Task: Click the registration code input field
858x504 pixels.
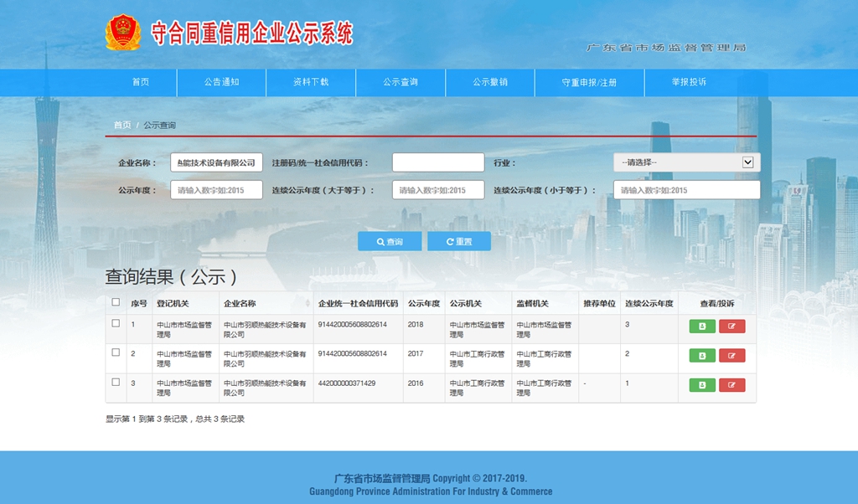Action: coord(437,162)
